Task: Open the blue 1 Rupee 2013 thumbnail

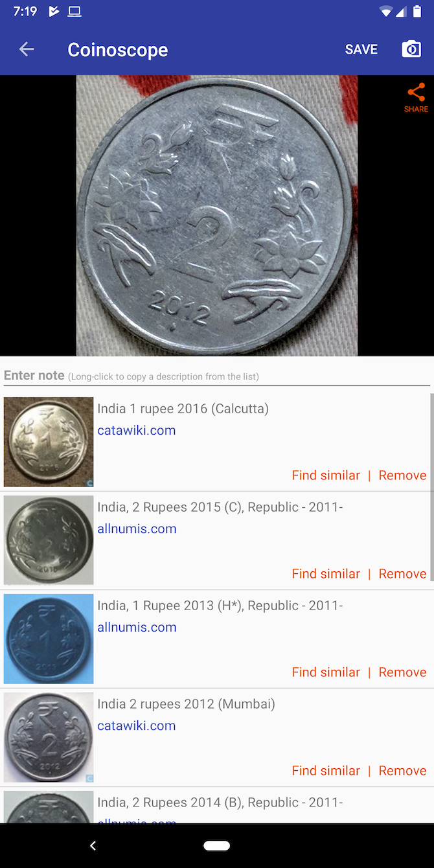Action: [x=49, y=639]
